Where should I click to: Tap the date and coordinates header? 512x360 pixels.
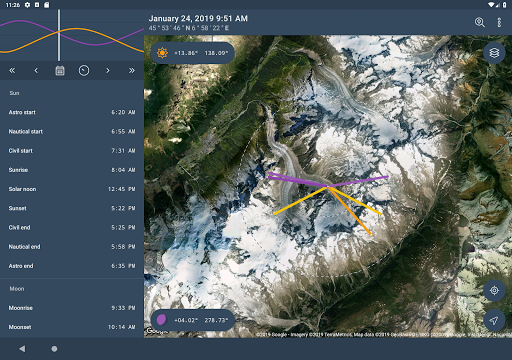pos(198,23)
